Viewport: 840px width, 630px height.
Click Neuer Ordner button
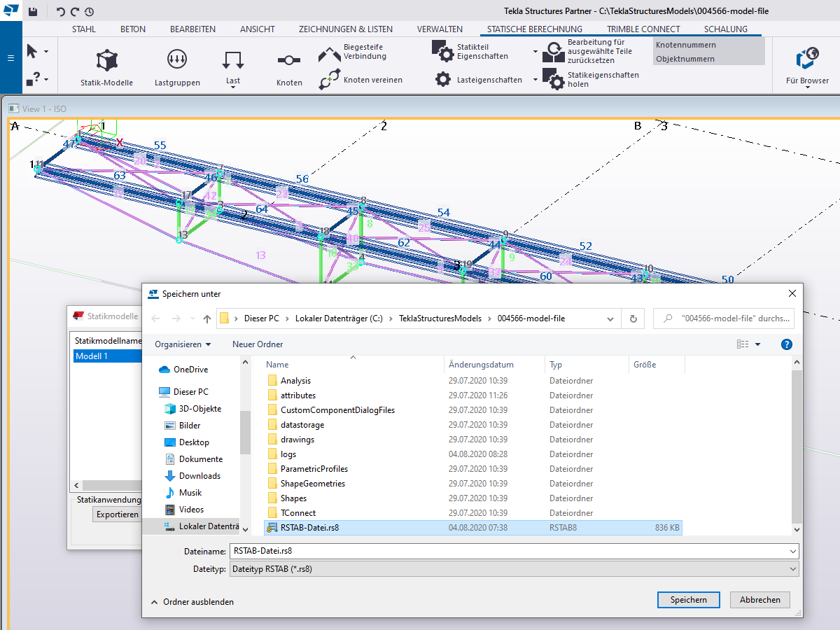pos(258,344)
